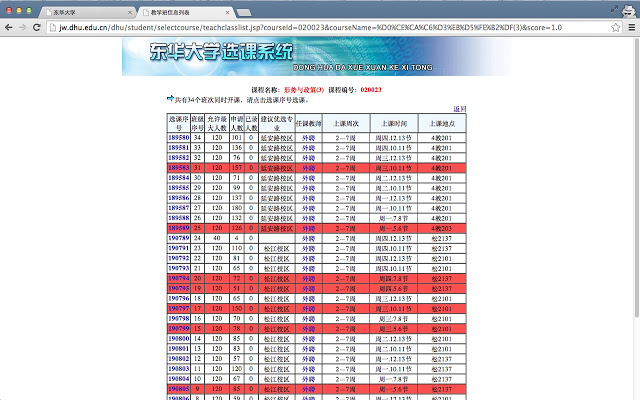640x400 pixels.
Task: Select course number 190804
Action: click(179, 379)
